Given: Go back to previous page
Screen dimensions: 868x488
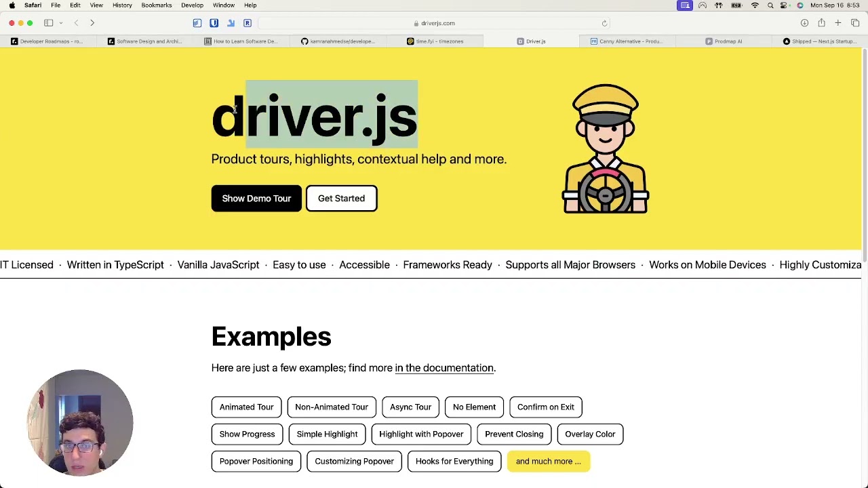Looking at the screenshot, I should 76,23.
